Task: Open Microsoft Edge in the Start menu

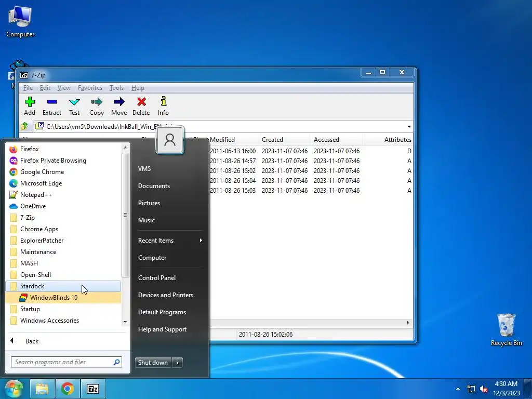Action: (63, 183)
